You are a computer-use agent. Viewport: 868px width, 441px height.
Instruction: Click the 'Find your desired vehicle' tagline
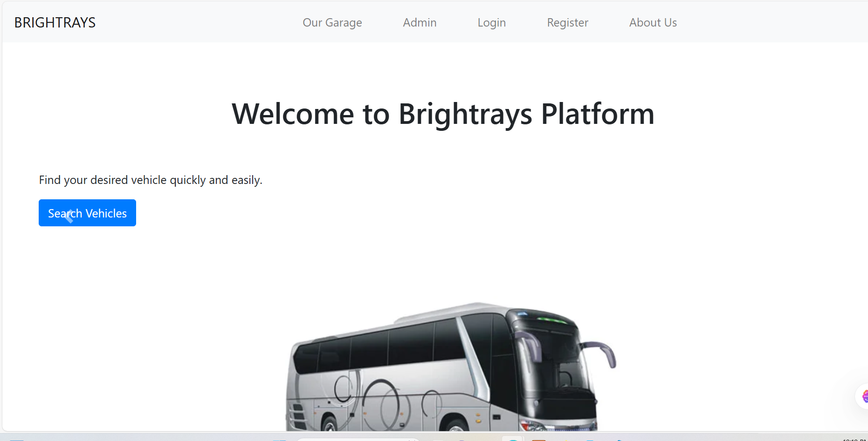coord(151,180)
